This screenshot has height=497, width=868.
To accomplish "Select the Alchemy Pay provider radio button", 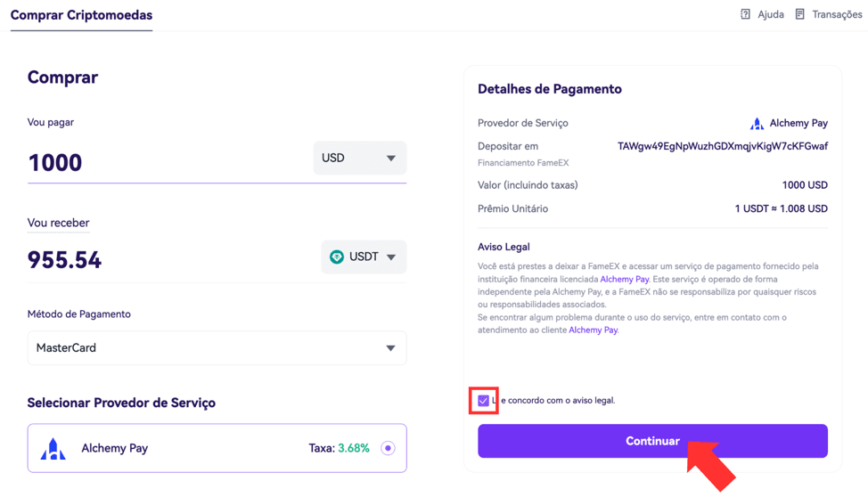I will pos(388,448).
